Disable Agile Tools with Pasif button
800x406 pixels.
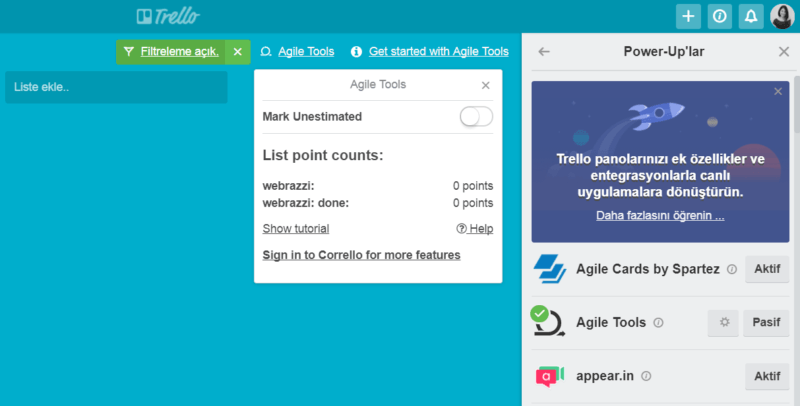point(765,323)
